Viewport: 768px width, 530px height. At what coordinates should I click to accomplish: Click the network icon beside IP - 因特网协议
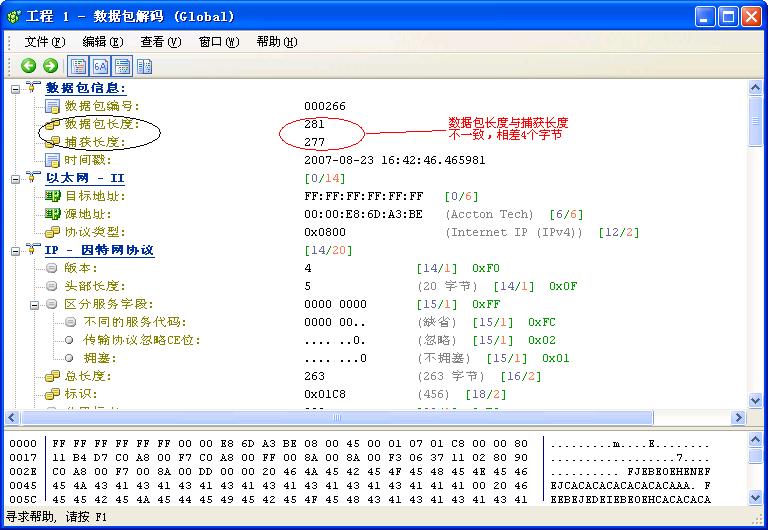click(33, 249)
